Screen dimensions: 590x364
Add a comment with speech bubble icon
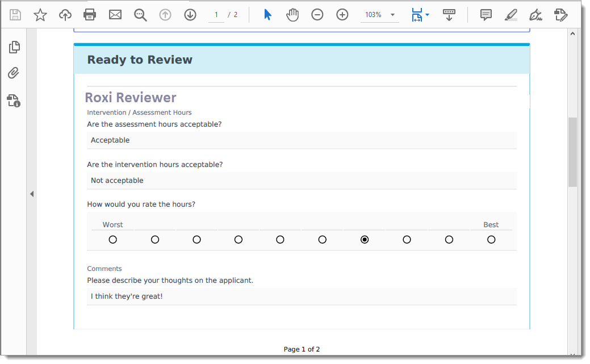[486, 15]
